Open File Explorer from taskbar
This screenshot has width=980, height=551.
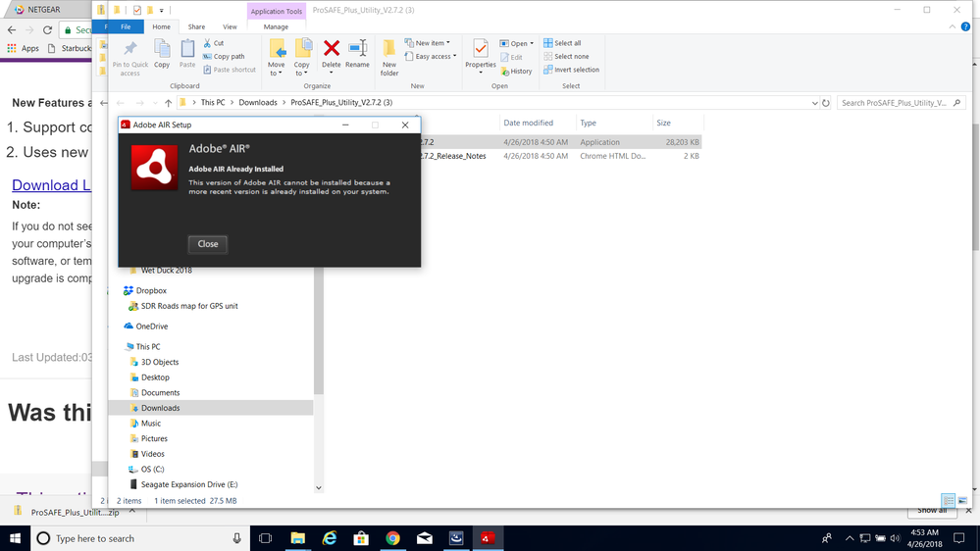[297, 538]
